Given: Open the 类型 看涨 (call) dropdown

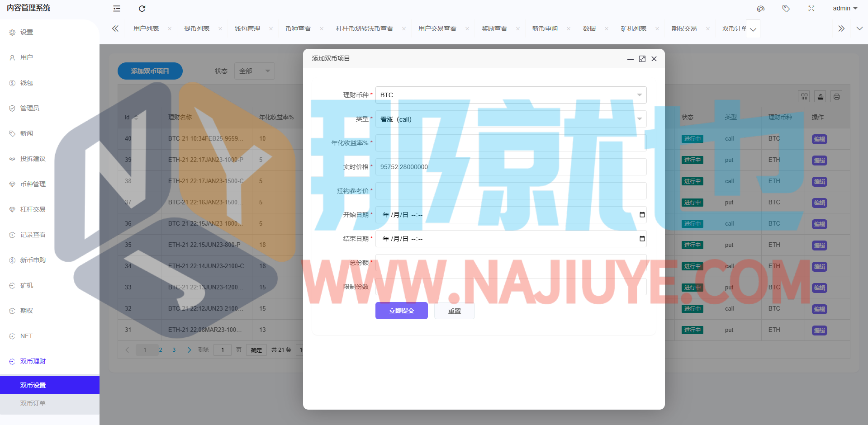Looking at the screenshot, I should pyautogui.click(x=511, y=119).
